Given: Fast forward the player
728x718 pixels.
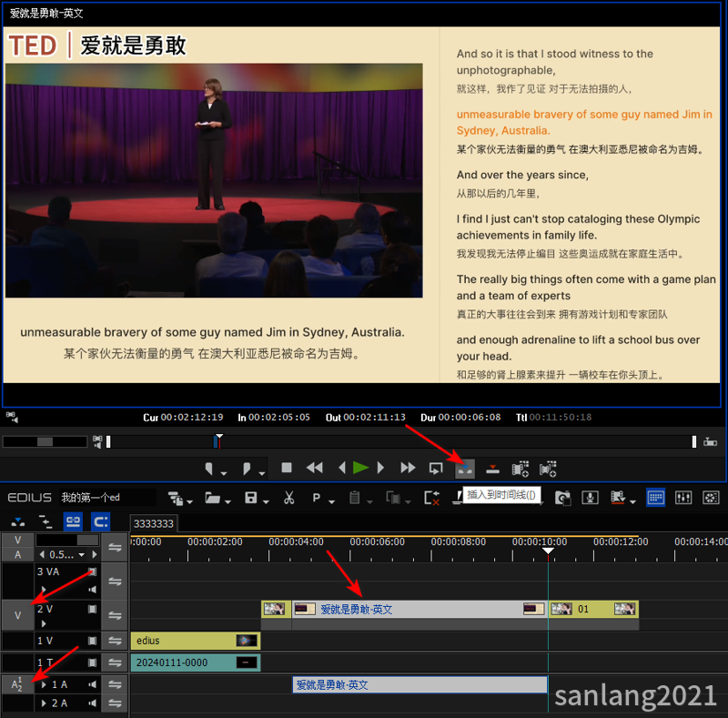Looking at the screenshot, I should pos(408,468).
